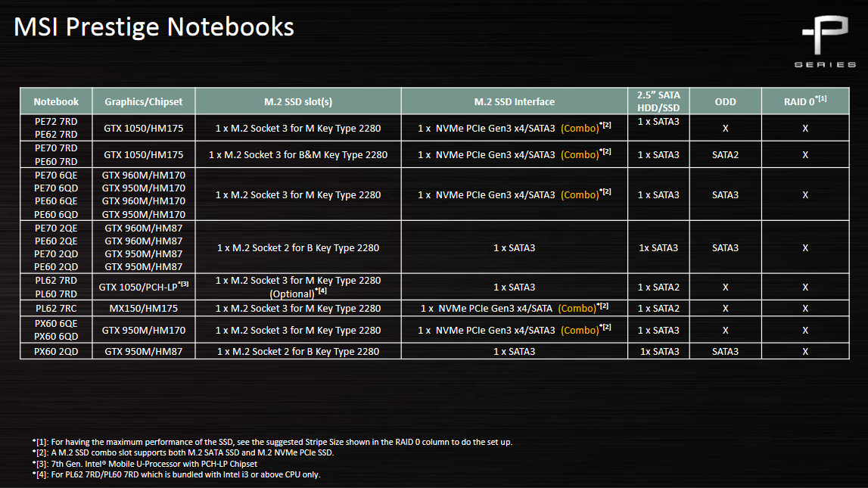
Task: Click "1 x SATA2" HDD cell in PL62 7RC row
Action: point(658,308)
